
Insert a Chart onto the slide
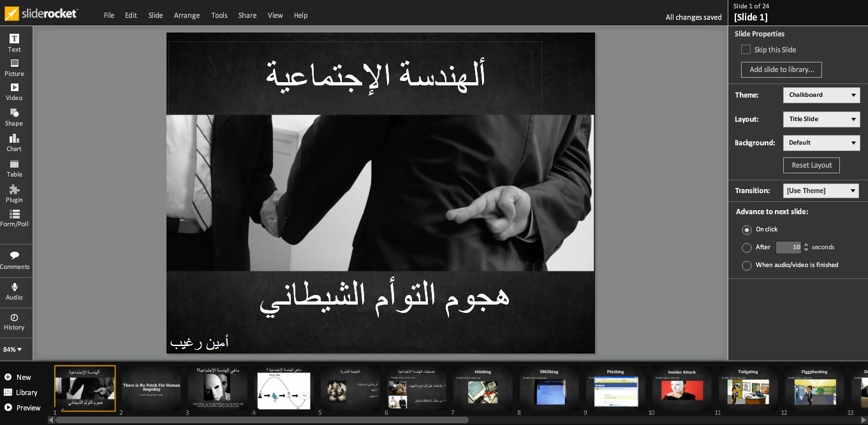point(14,142)
